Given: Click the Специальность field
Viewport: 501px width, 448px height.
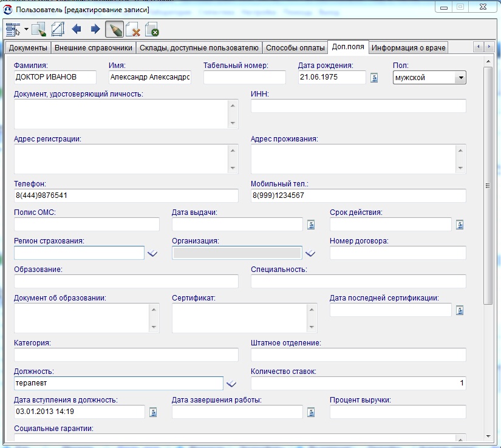Looking at the screenshot, I should click(x=358, y=281).
